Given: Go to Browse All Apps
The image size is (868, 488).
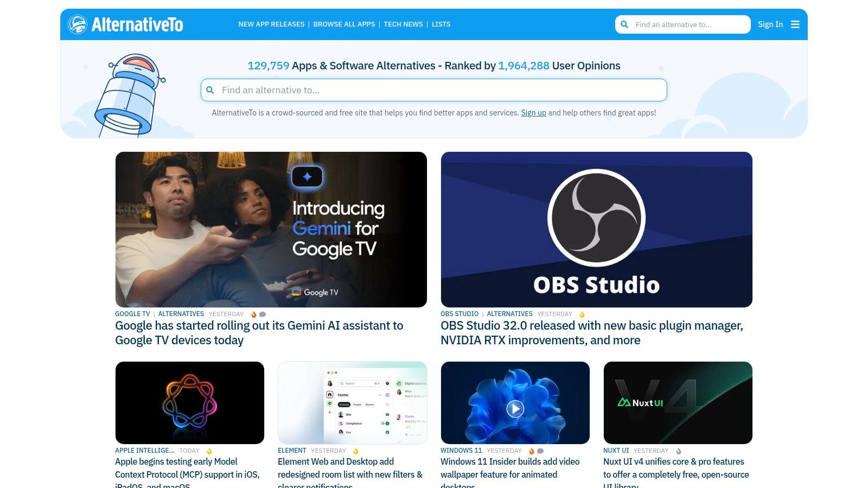Looking at the screenshot, I should tap(344, 24).
